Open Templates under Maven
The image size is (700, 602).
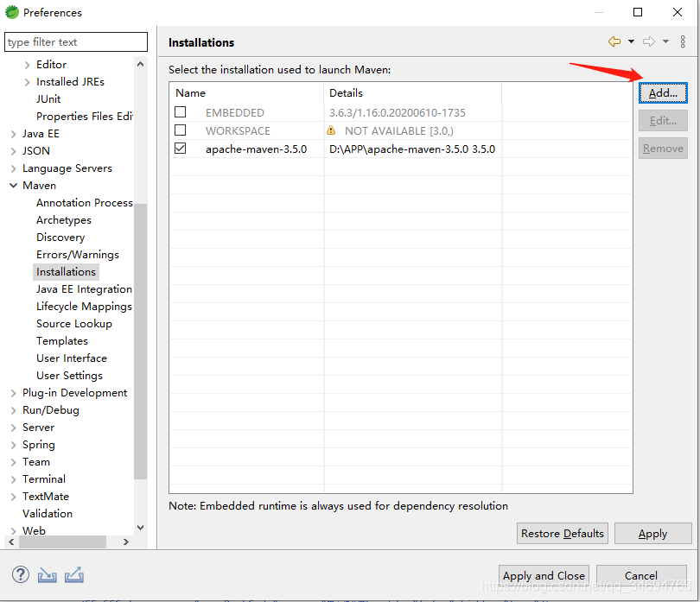point(62,341)
